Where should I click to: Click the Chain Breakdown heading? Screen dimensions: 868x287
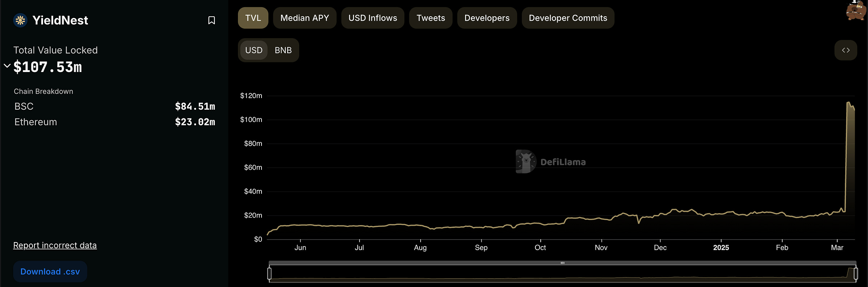tap(43, 91)
